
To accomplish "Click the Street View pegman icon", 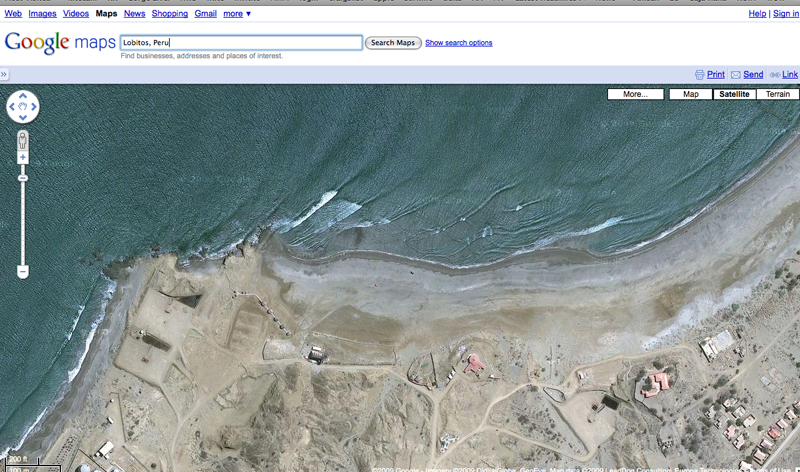I will point(22,139).
